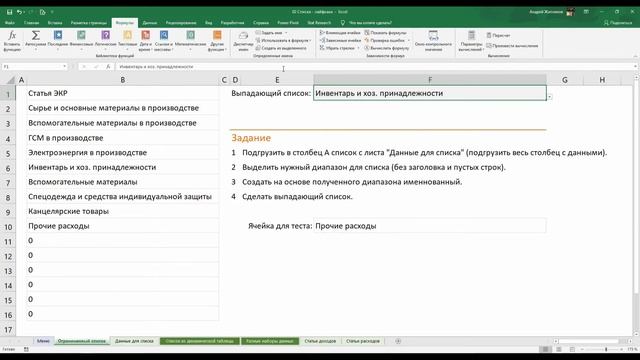Select cell 'ГСМ в производстве'
640x360 pixels.
click(122, 138)
